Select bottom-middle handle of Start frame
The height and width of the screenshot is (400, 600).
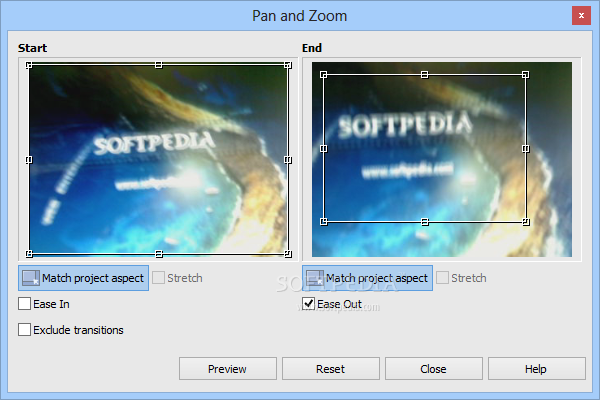tap(159, 254)
